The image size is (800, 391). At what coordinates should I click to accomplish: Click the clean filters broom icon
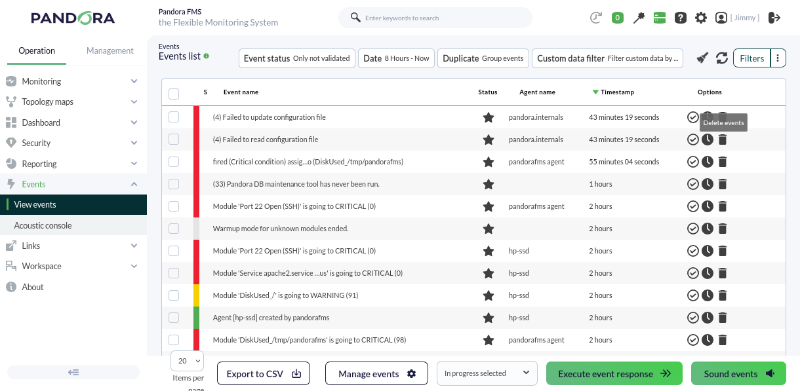(703, 58)
